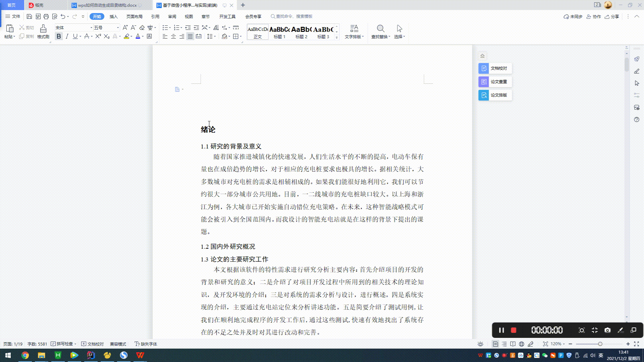Viewport: 644px width, 362px height.
Task: Apply the 标题 1 heading style
Action: click(x=279, y=32)
